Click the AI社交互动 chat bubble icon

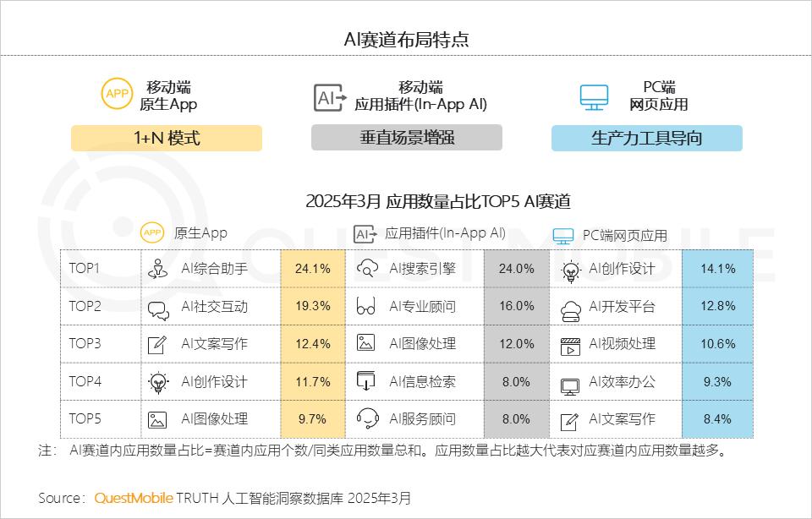click(x=158, y=310)
